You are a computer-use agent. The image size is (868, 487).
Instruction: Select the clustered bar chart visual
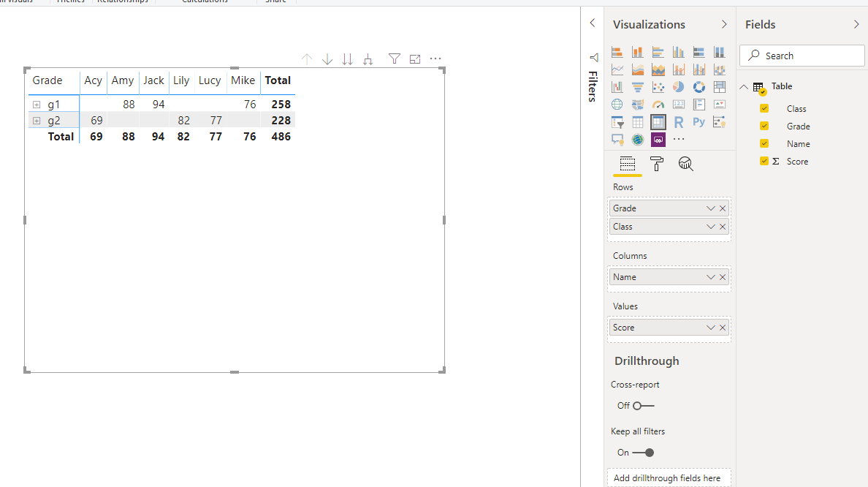[x=658, y=52]
